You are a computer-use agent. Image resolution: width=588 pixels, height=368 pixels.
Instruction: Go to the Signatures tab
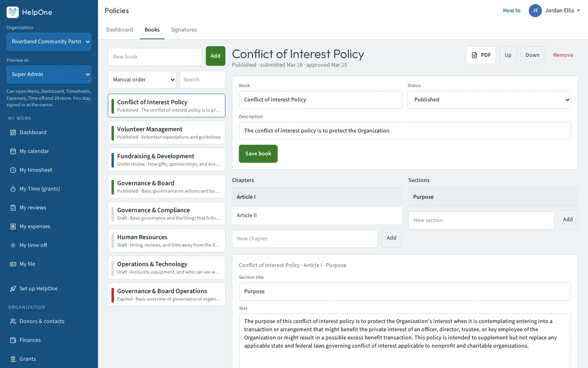click(x=184, y=30)
